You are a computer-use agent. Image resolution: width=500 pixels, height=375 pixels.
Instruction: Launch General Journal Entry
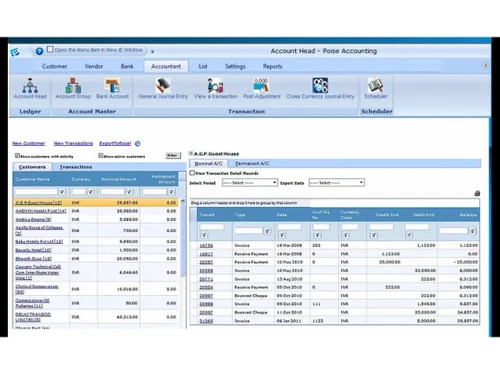coord(163,89)
